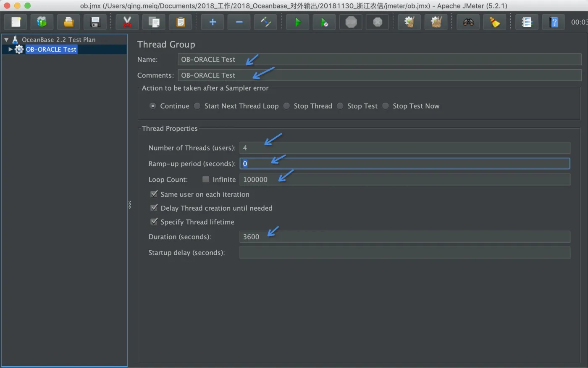Click the Shutdown test icon
The height and width of the screenshot is (368, 588).
[x=378, y=22]
